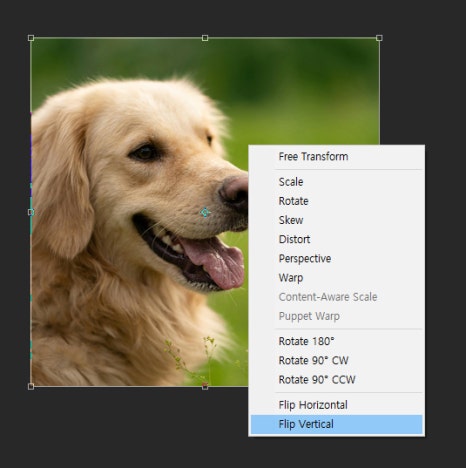Screen dimensions: 466x468
Task: Apply Rotate 180° to the image
Action: [x=336, y=341]
